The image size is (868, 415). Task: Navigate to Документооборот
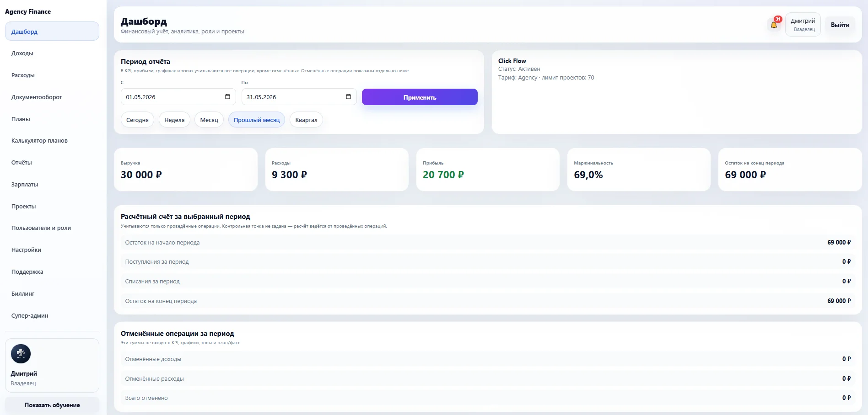click(x=52, y=97)
